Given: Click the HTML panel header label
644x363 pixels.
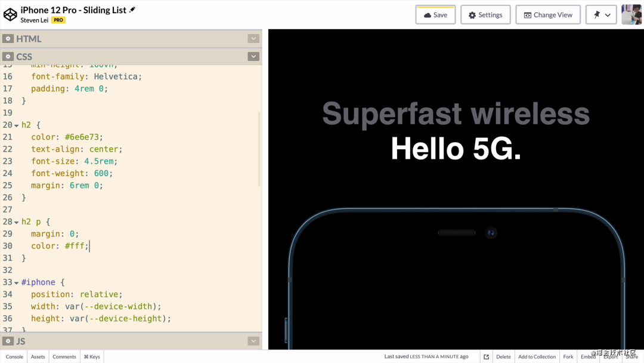Looking at the screenshot, I should coord(29,39).
